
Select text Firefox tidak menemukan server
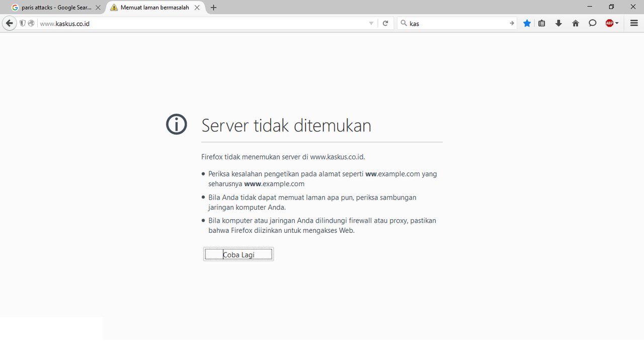(251, 157)
